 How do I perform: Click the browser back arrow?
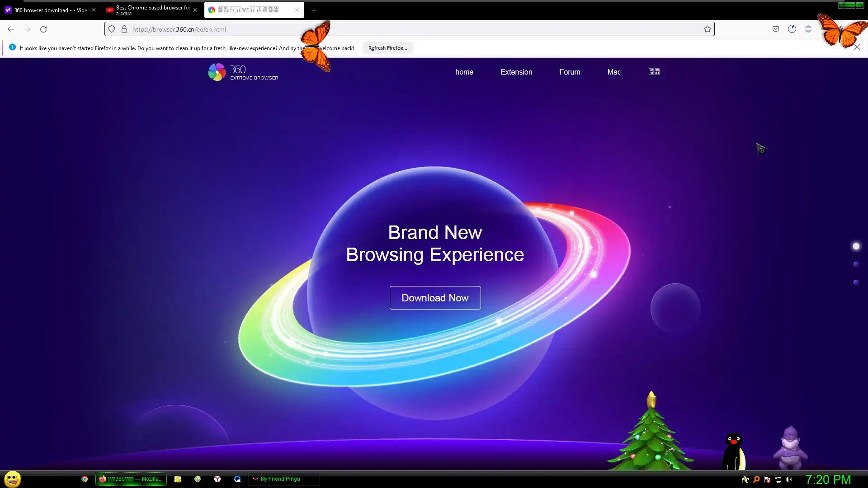click(x=11, y=29)
